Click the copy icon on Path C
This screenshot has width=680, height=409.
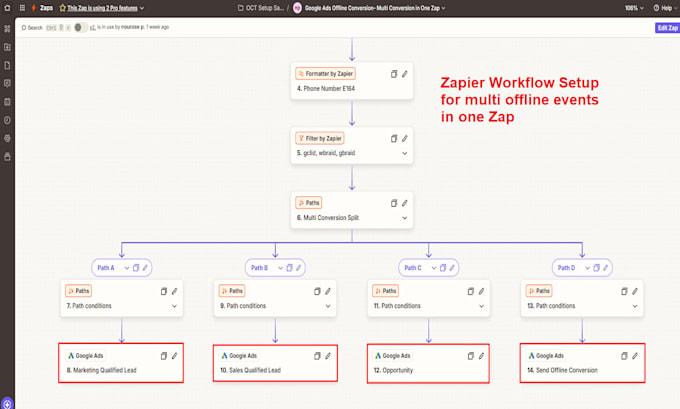tap(443, 268)
